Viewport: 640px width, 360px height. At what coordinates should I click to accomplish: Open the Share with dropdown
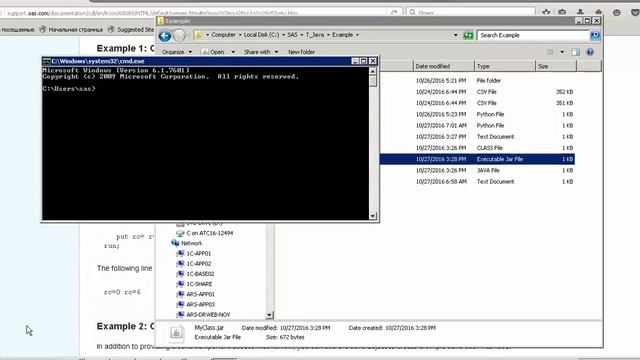(x=261, y=52)
